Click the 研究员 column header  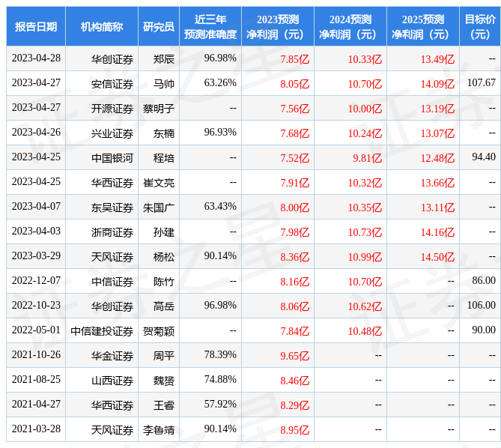[159, 27]
